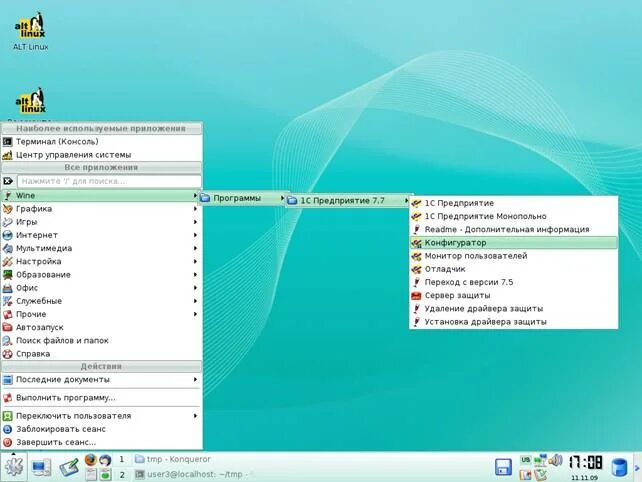Viewport: 642px width, 482px height.
Task: Expand the Wine submenu
Action: (x=102, y=196)
